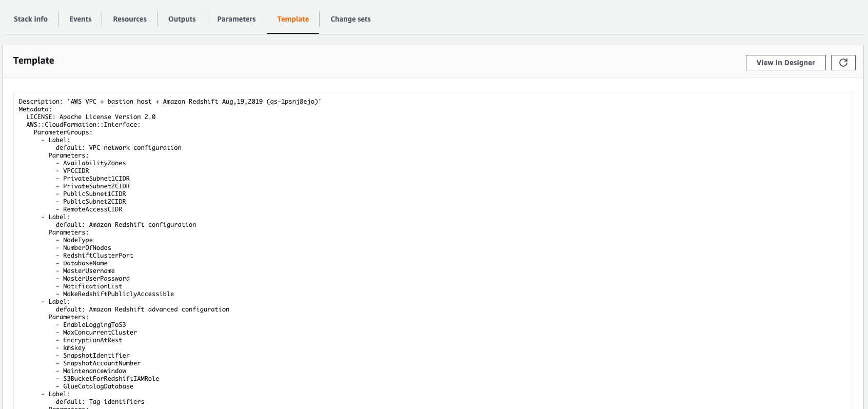This screenshot has height=409, width=868.
Task: Click 'Amazon Redshift advanced configuration' text
Action: click(x=160, y=309)
